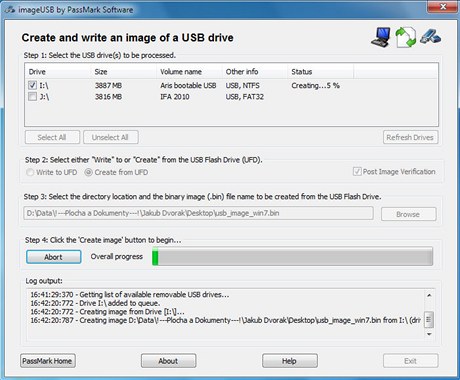Click the Browse button
This screenshot has width=460, height=380.
tap(408, 214)
